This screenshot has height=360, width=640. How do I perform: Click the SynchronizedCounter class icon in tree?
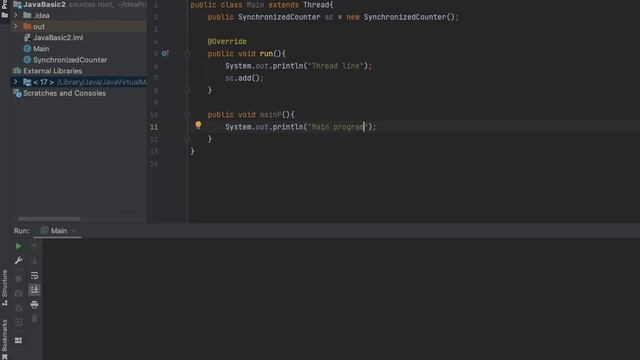[x=27, y=60]
